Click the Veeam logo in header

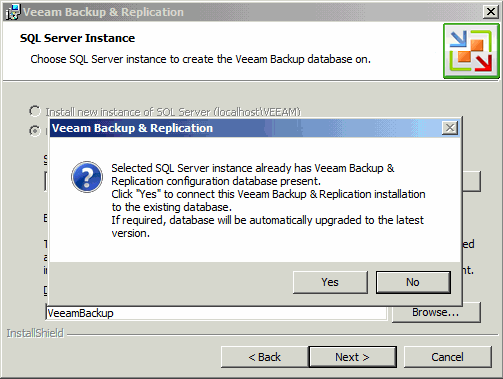[x=471, y=51]
